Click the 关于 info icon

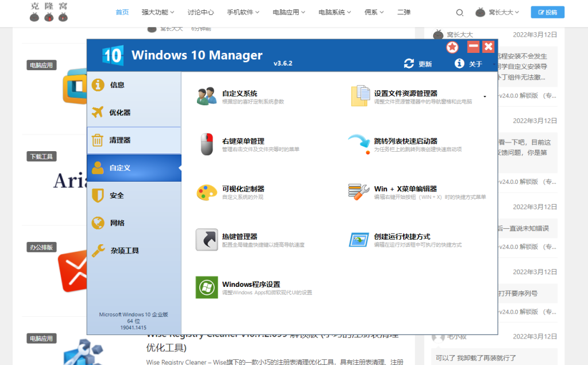(x=459, y=63)
